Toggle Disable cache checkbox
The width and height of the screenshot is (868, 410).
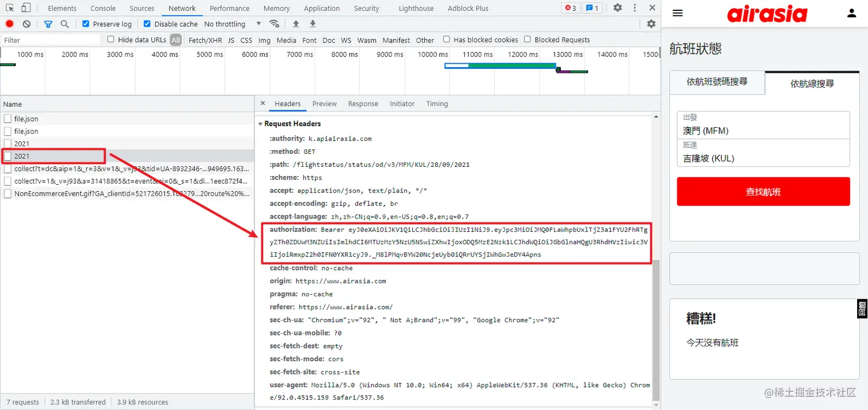click(x=147, y=24)
